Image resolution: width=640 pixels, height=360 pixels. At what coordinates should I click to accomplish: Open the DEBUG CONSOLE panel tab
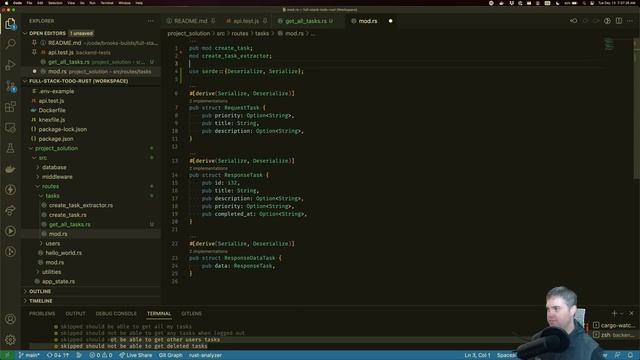point(116,314)
